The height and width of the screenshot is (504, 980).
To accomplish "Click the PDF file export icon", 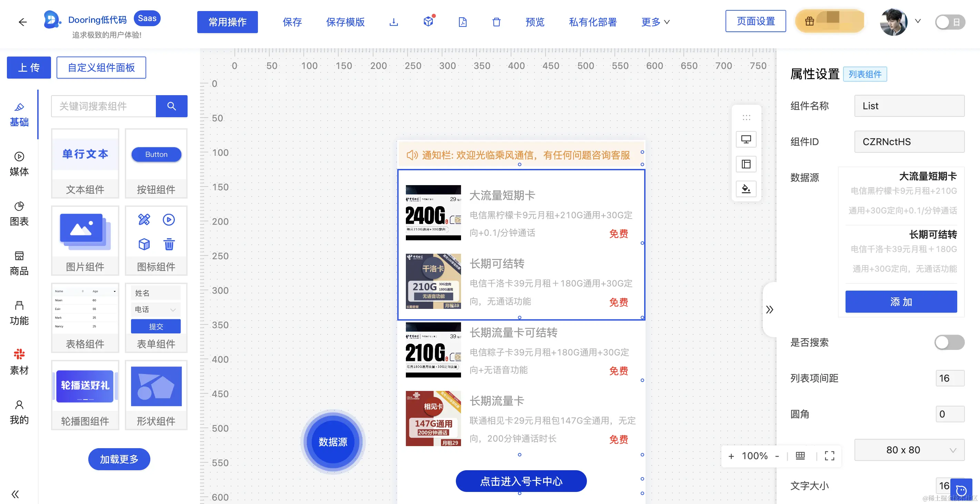I will click(x=462, y=22).
